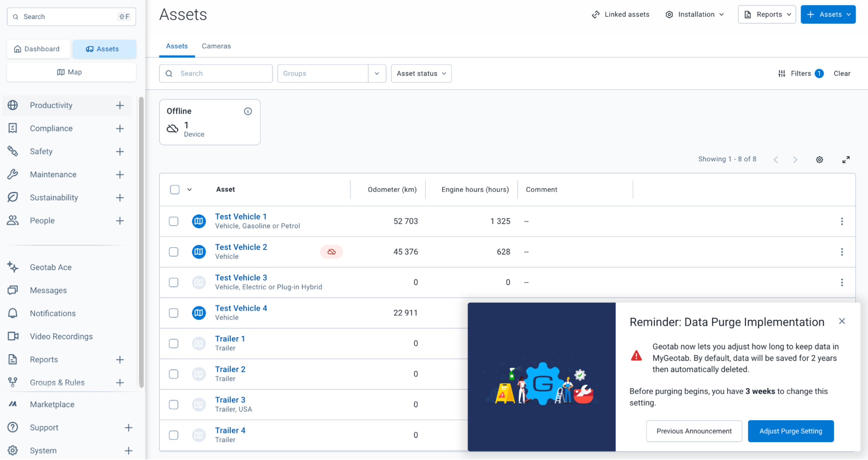This screenshot has height=460, width=868.
Task: Open the Reports menu in the header
Action: coord(766,14)
